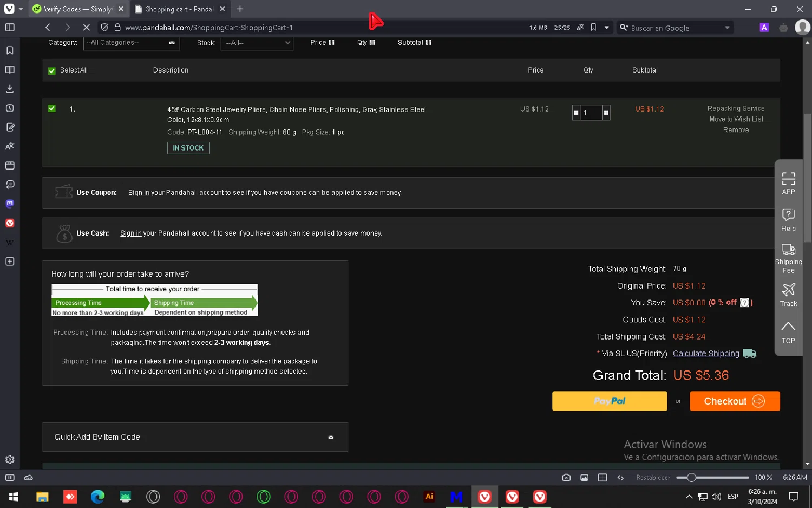Open tracker blocker shield icon
The height and width of the screenshot is (508, 812).
tap(104, 27)
